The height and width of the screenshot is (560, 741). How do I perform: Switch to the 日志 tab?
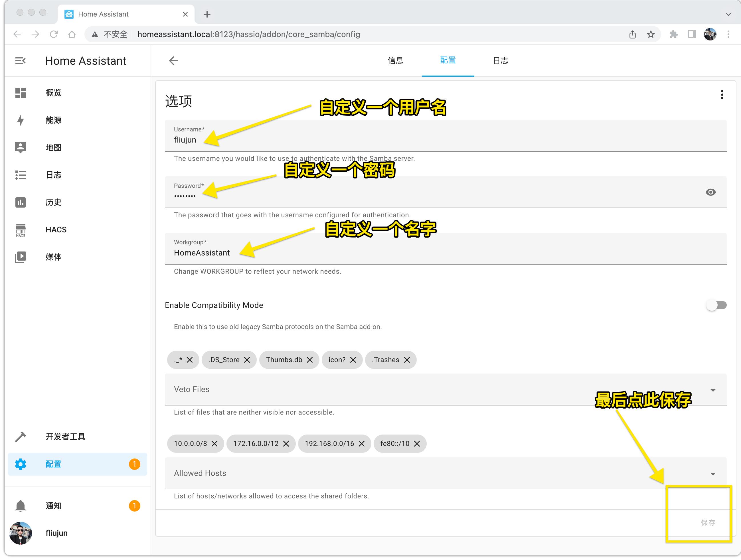coord(501,61)
